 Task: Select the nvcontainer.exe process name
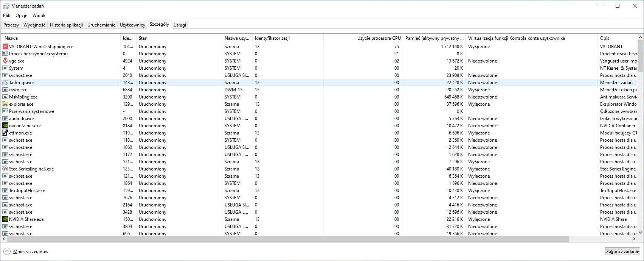25,126
